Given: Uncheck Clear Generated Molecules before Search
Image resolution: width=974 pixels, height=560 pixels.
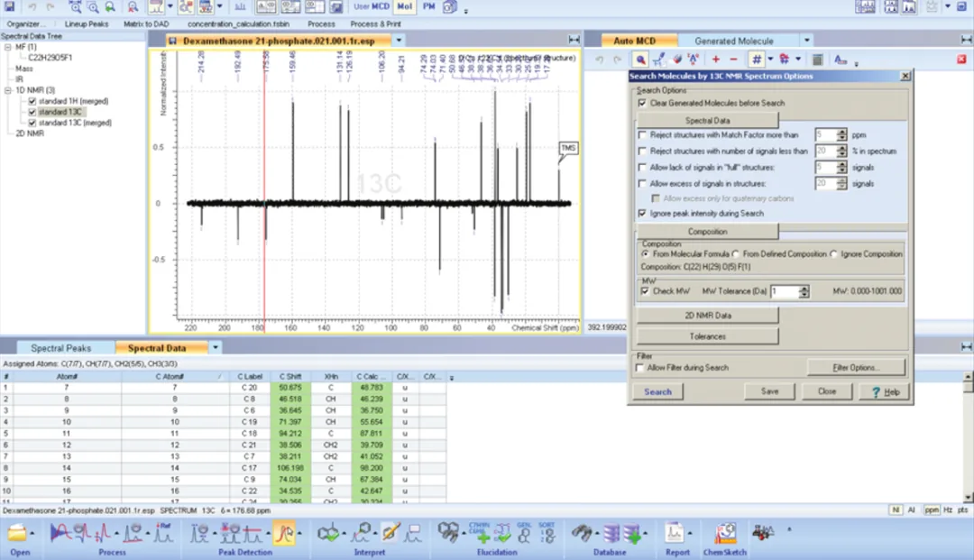Looking at the screenshot, I should 642,103.
